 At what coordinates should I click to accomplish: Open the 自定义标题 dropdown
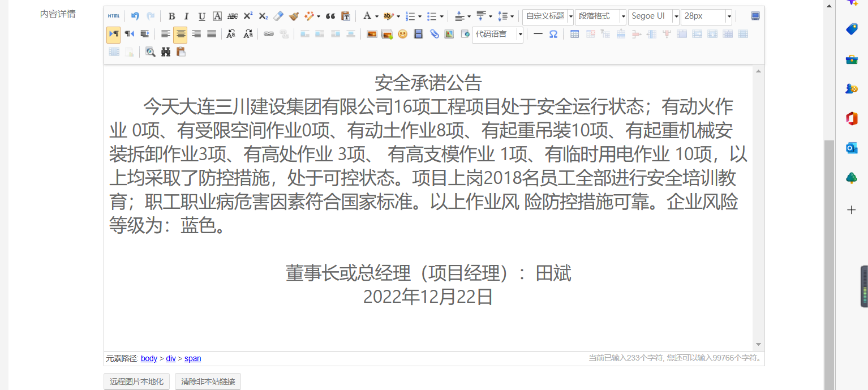(548, 16)
